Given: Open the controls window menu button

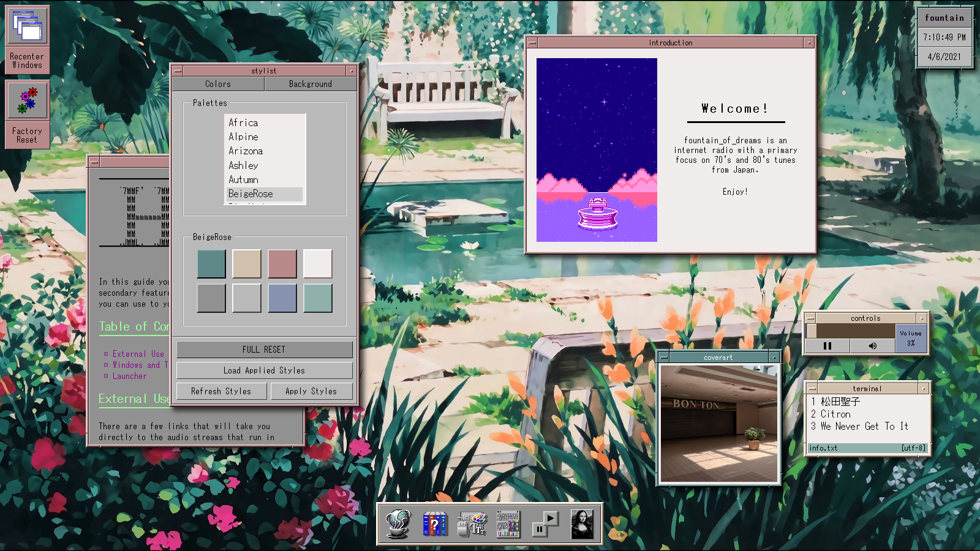Looking at the screenshot, I should point(810,318).
